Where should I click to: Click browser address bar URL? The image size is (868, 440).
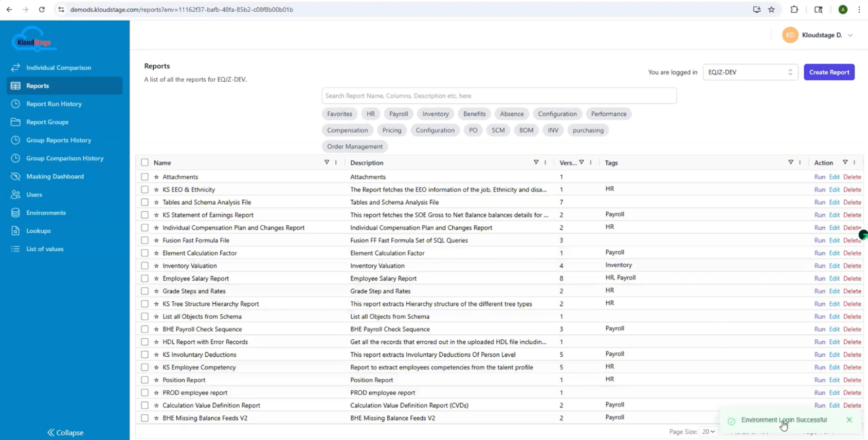pos(182,9)
